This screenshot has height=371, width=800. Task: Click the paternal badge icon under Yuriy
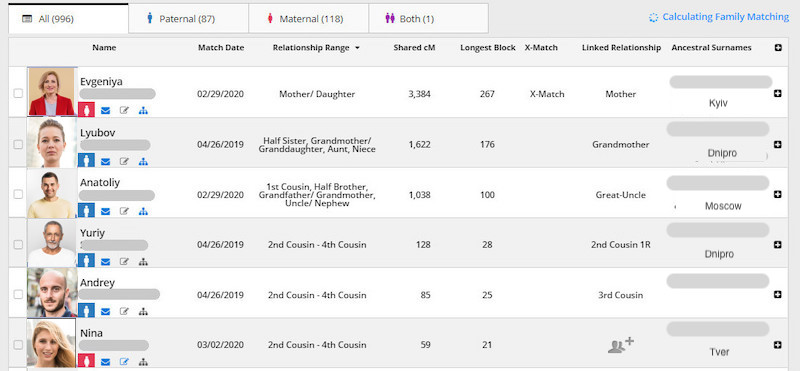pos(86,261)
